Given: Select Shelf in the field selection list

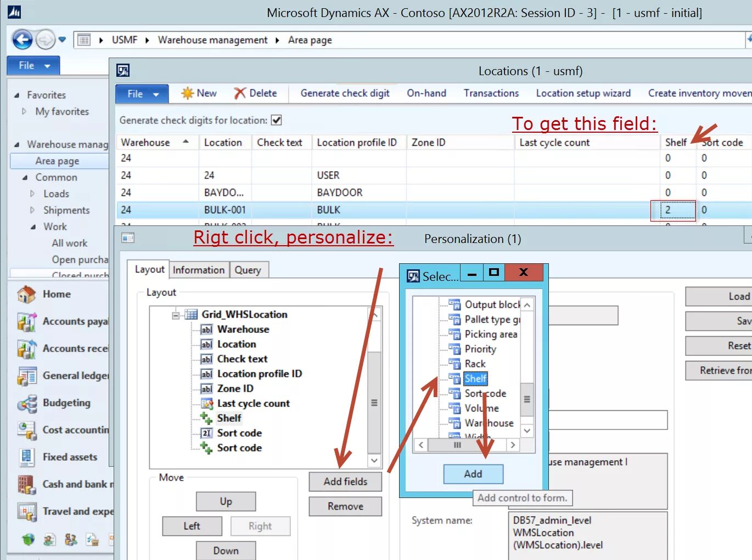Looking at the screenshot, I should click(x=475, y=378).
